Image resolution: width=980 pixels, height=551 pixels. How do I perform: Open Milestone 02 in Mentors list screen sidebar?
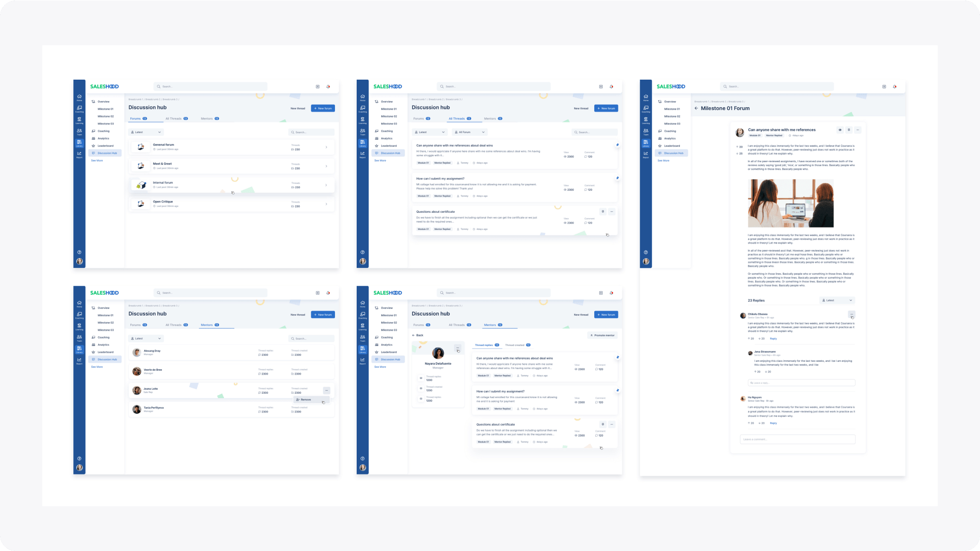[105, 322]
